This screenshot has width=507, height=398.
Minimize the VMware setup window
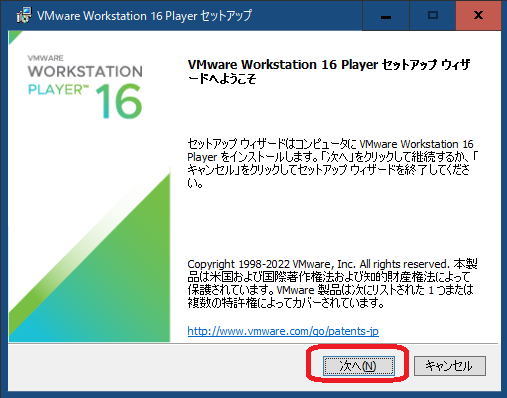tap(386, 15)
